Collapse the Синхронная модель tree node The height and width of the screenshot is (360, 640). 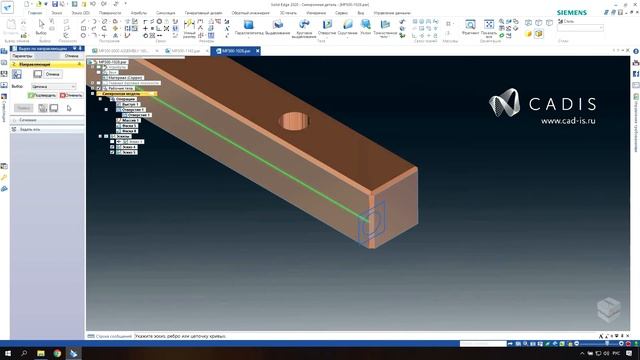pos(93,94)
